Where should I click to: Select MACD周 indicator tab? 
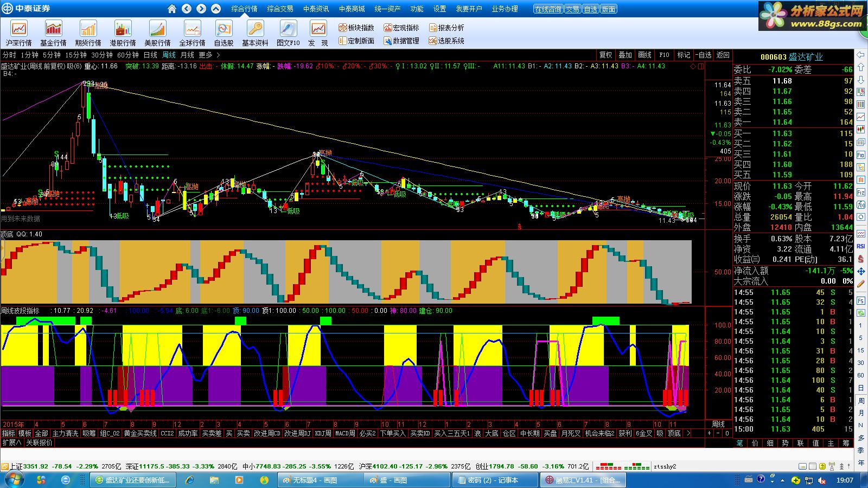[x=345, y=433]
